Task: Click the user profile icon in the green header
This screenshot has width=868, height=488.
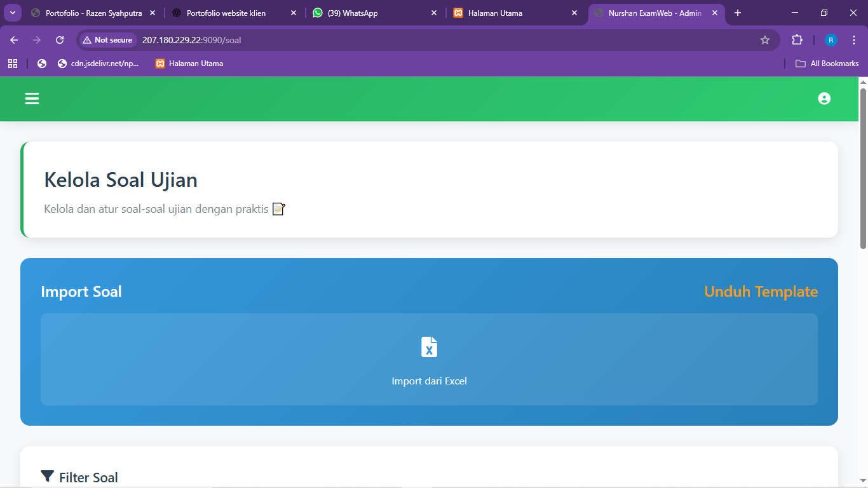Action: (x=824, y=98)
